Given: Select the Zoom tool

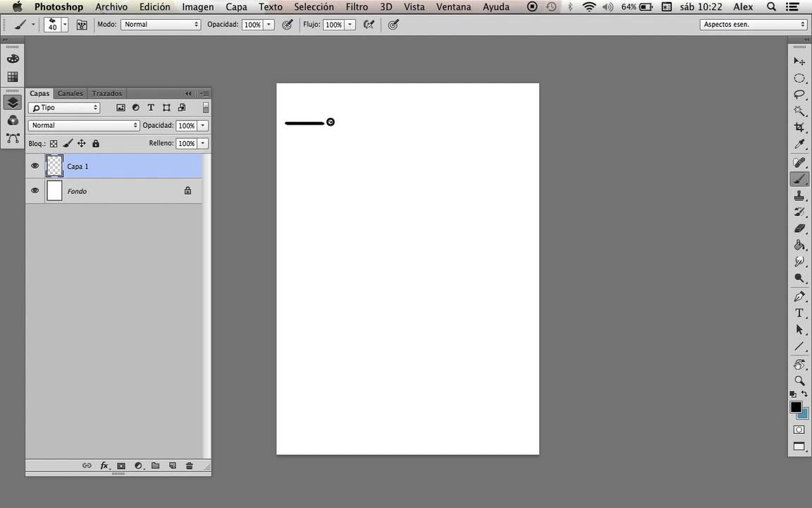Looking at the screenshot, I should click(799, 381).
